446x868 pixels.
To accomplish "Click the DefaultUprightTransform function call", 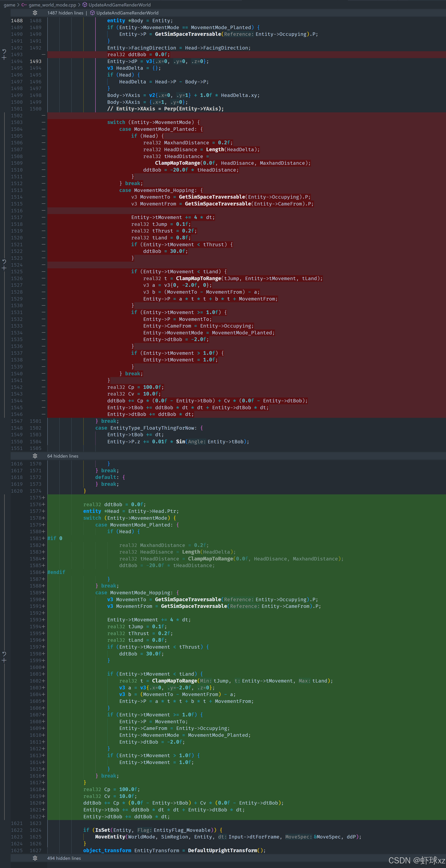I will coord(222,850).
